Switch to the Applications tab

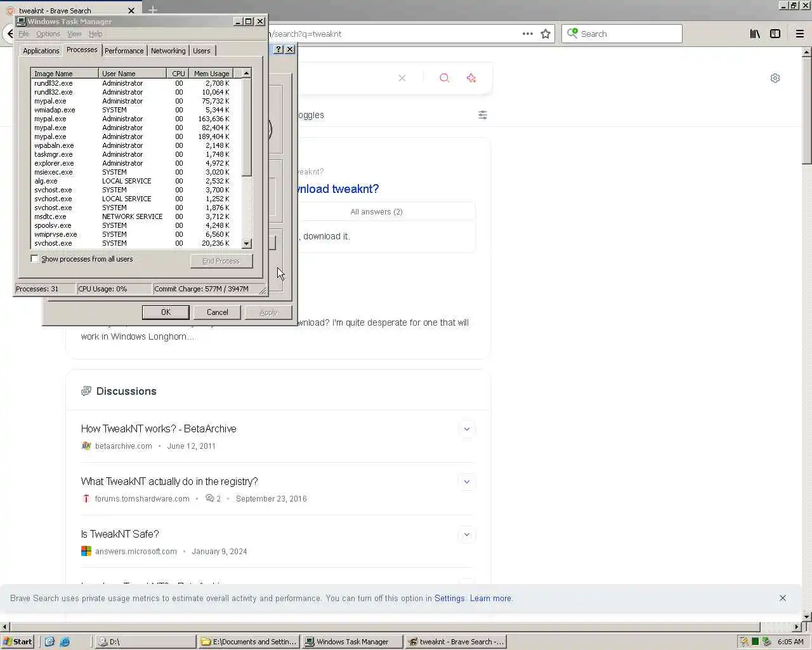coord(41,51)
